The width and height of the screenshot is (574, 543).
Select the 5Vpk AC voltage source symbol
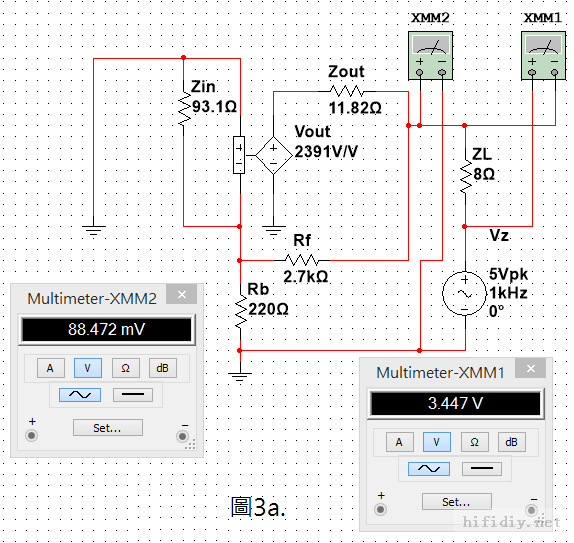(465, 293)
